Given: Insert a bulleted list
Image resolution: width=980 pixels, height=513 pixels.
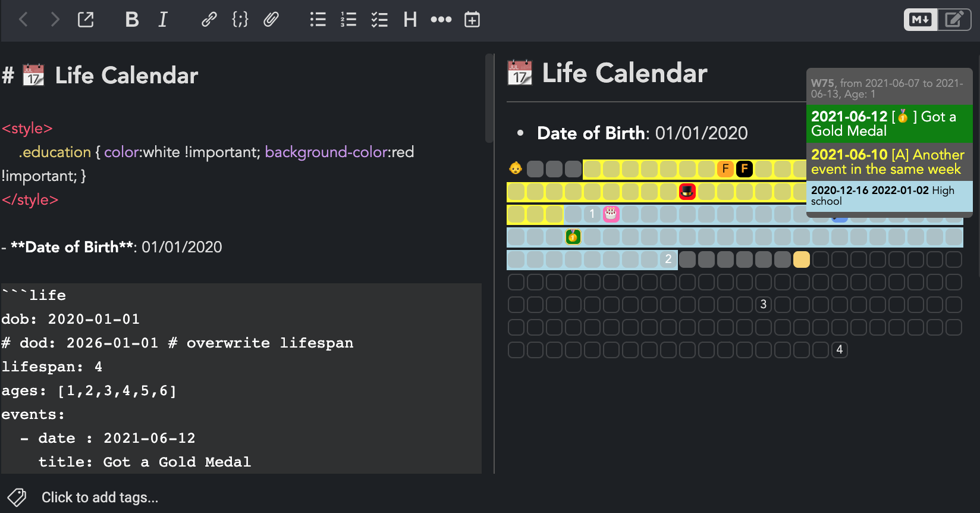Looking at the screenshot, I should pos(318,20).
